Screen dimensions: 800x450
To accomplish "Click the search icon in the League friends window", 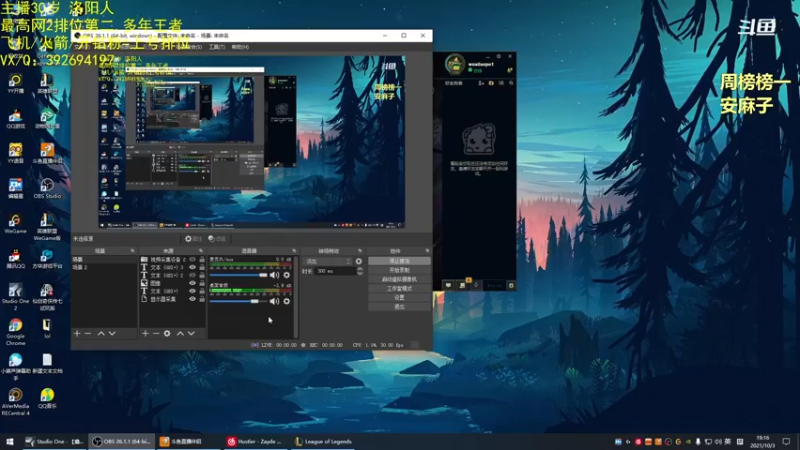I will [511, 83].
